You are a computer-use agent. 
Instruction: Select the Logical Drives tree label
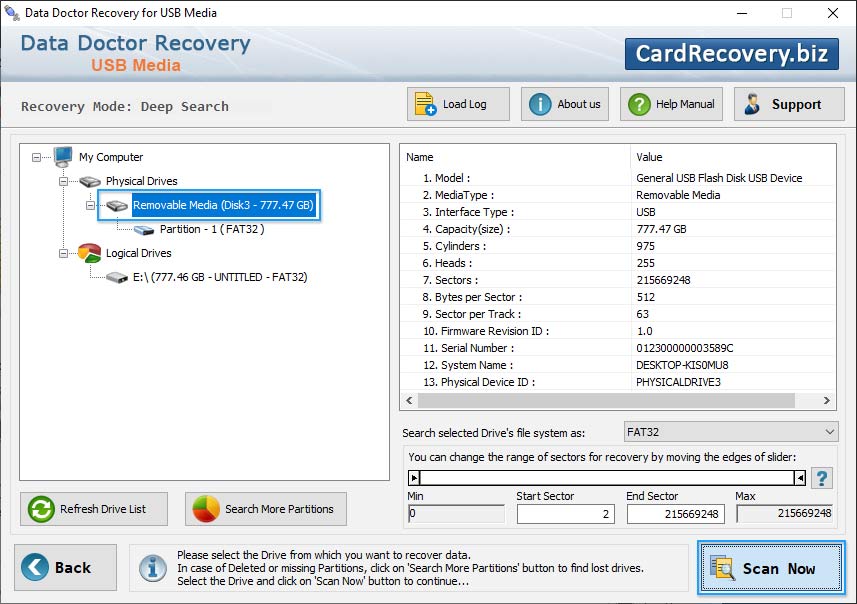click(138, 253)
